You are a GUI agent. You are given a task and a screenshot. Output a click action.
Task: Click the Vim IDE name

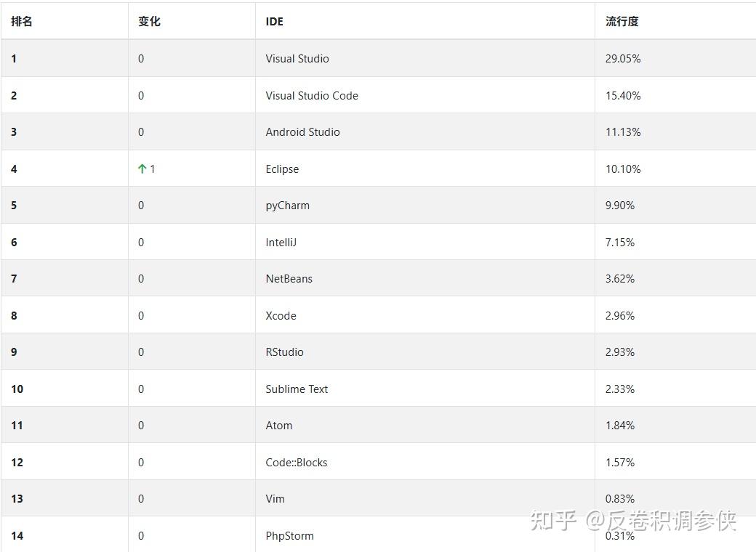275,499
